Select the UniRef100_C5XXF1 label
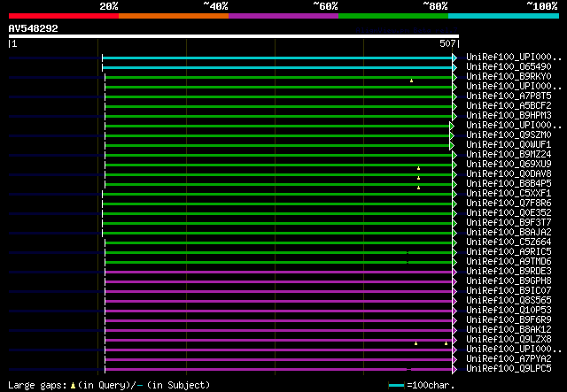The height and width of the screenshot is (392, 567). (509, 194)
